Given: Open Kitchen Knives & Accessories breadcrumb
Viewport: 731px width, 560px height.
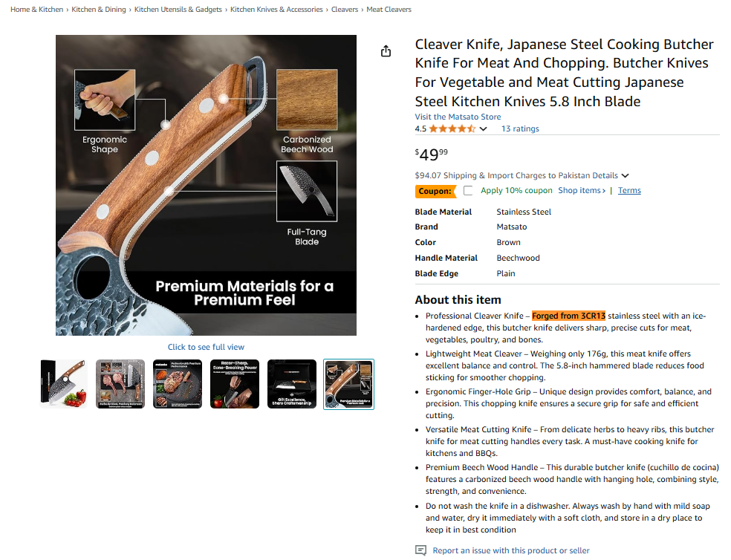Looking at the screenshot, I should pyautogui.click(x=276, y=10).
